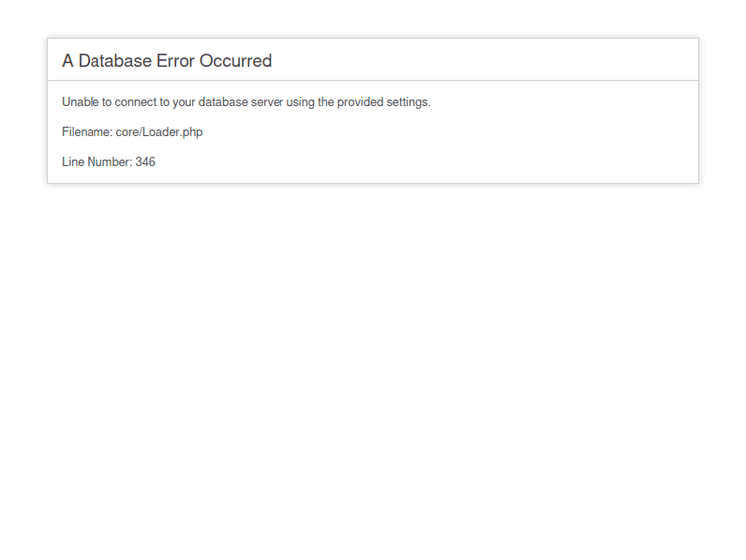Click the letter "A" starting the heading
This screenshot has width=746, height=560.
coord(68,61)
